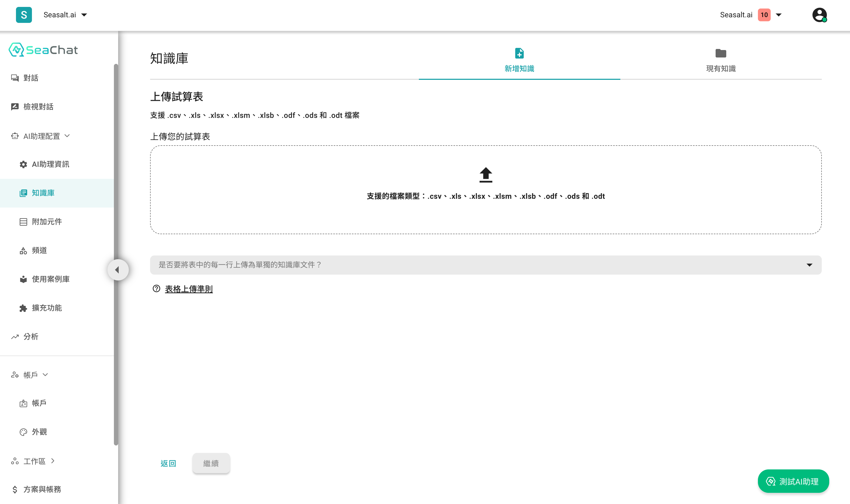Click the 上傳試算表 heading
850x504 pixels.
[177, 97]
